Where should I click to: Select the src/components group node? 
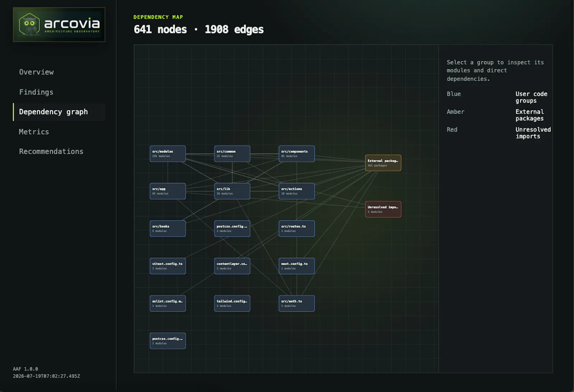[x=297, y=154]
